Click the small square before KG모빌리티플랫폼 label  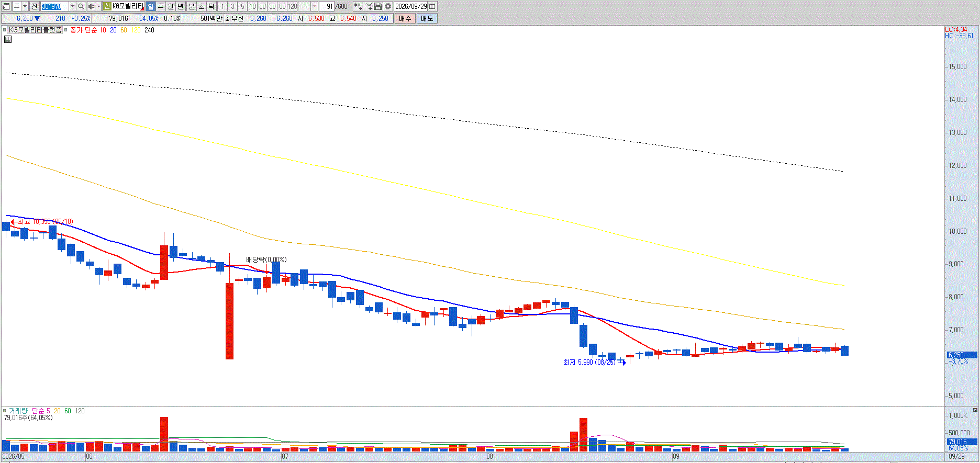(5, 30)
